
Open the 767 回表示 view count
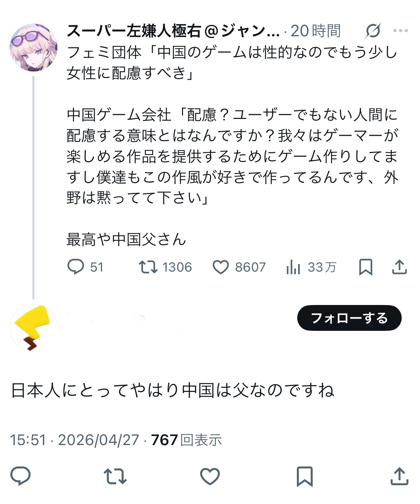(186, 440)
